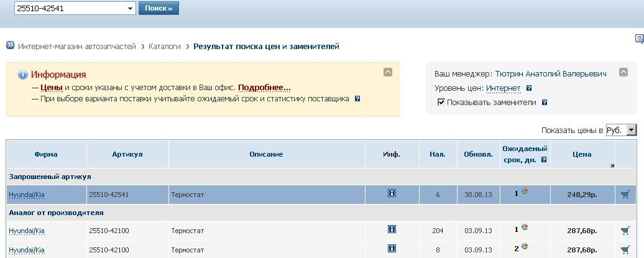This screenshot has width=644, height=258.
Task: Open Подробнее... link
Action: (x=264, y=88)
